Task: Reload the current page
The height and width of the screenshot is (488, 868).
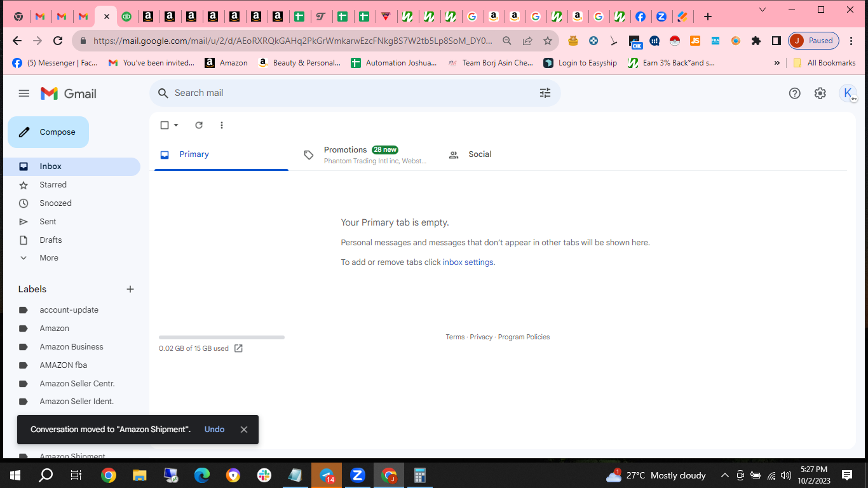Action: pyautogui.click(x=58, y=41)
